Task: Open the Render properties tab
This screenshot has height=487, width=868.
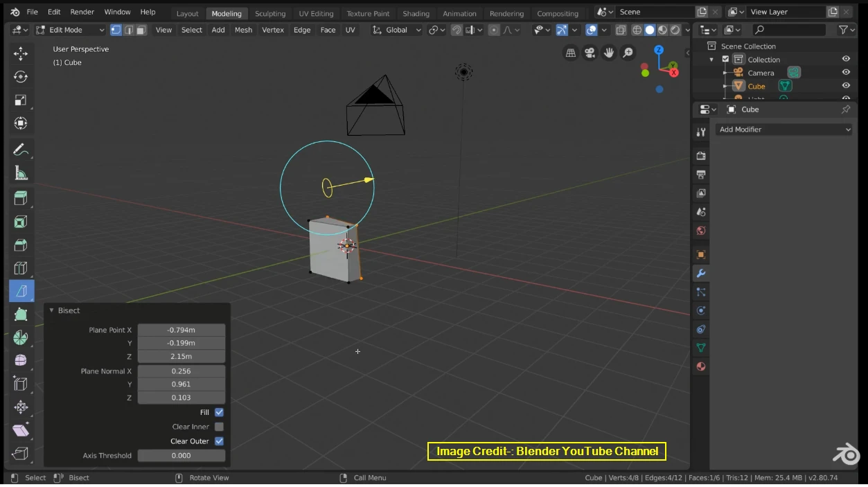Action: pyautogui.click(x=701, y=156)
